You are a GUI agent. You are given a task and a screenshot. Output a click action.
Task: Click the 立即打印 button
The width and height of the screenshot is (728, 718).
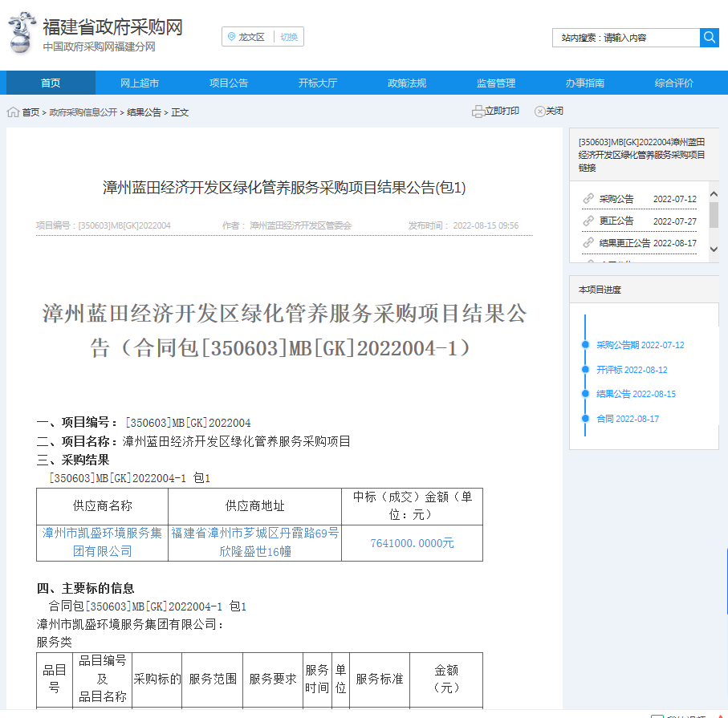[x=496, y=112]
